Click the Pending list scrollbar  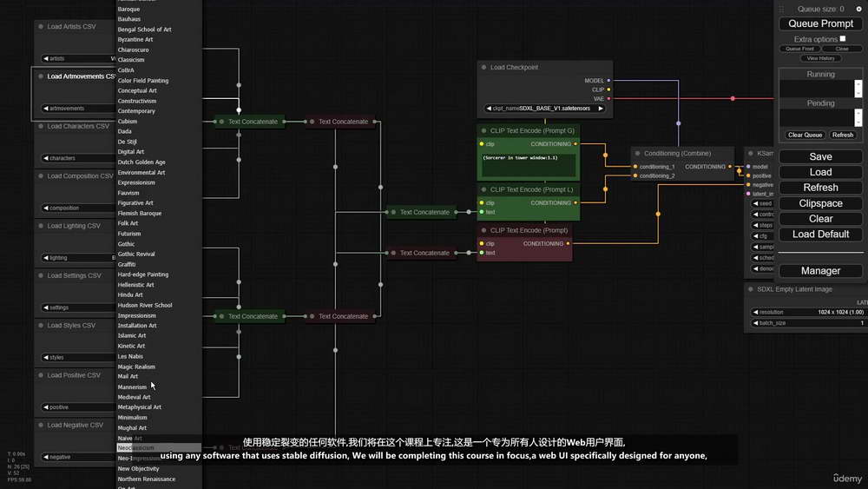858,117
